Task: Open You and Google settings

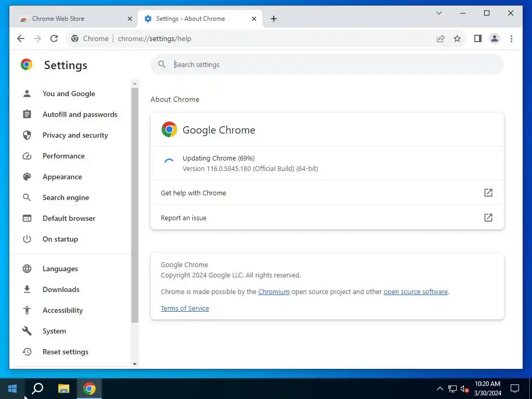Action: coord(69,94)
